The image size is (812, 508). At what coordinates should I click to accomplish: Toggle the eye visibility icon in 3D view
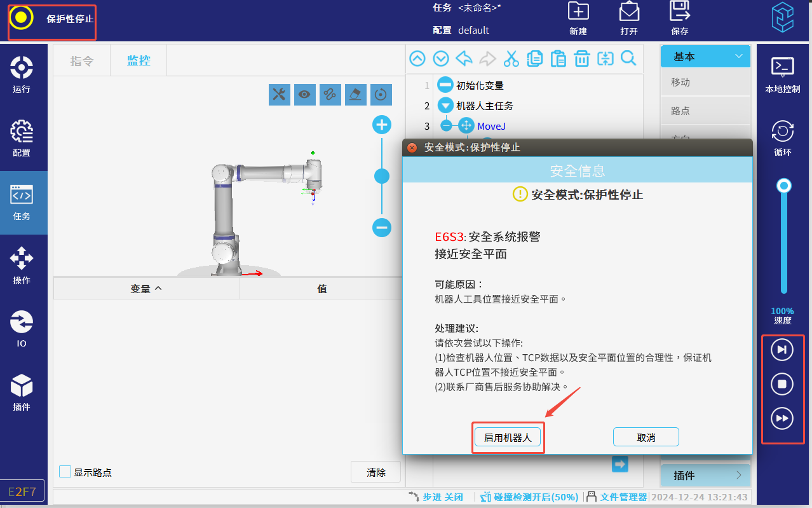(304, 95)
